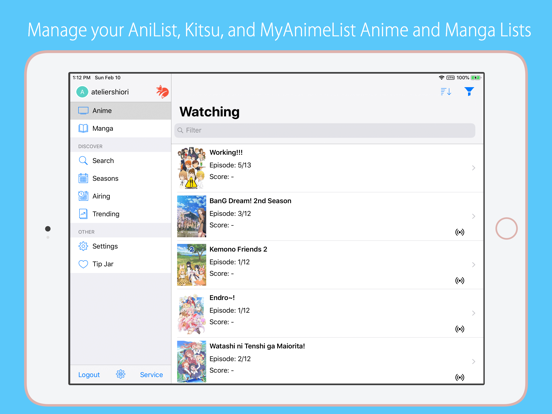The image size is (552, 414).
Task: Select the Anime monitor icon in sidebar
Action: click(83, 111)
